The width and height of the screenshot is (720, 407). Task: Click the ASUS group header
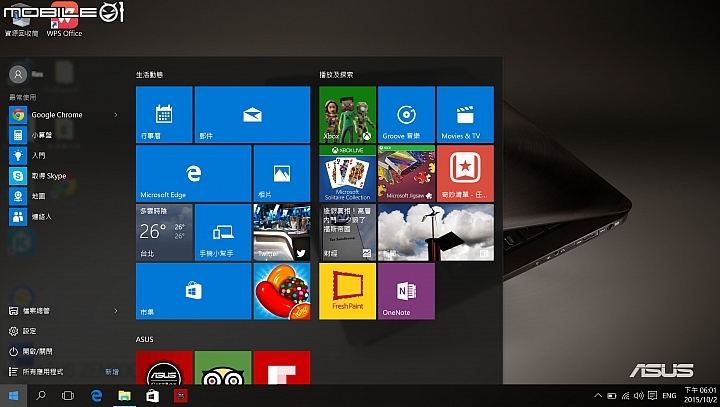point(144,339)
